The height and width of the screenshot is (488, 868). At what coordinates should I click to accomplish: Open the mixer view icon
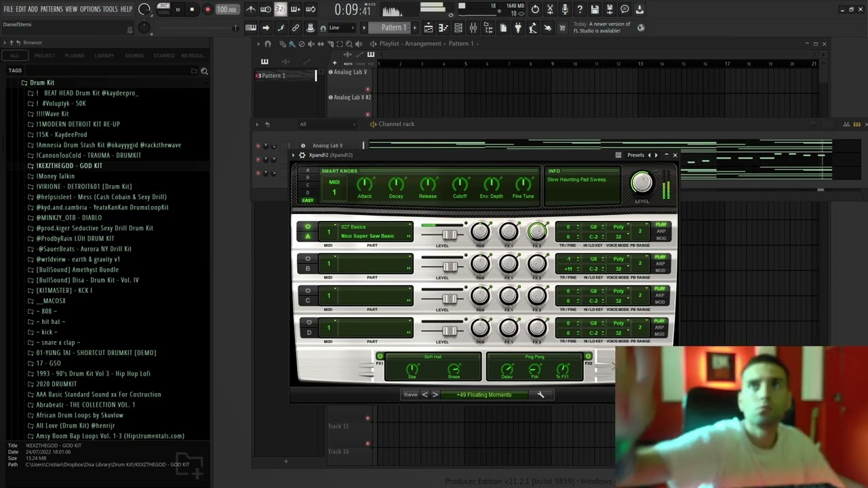point(473,28)
